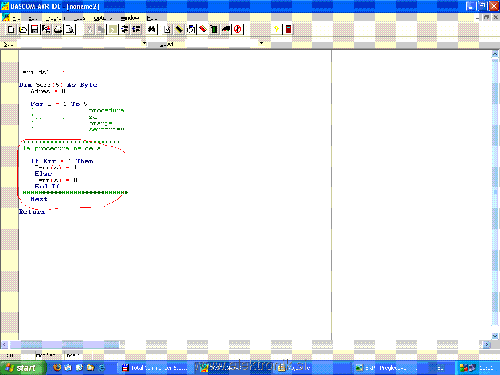The width and height of the screenshot is (500, 375).
Task: Click the floppy-disk Save icon
Action: pos(34,30)
